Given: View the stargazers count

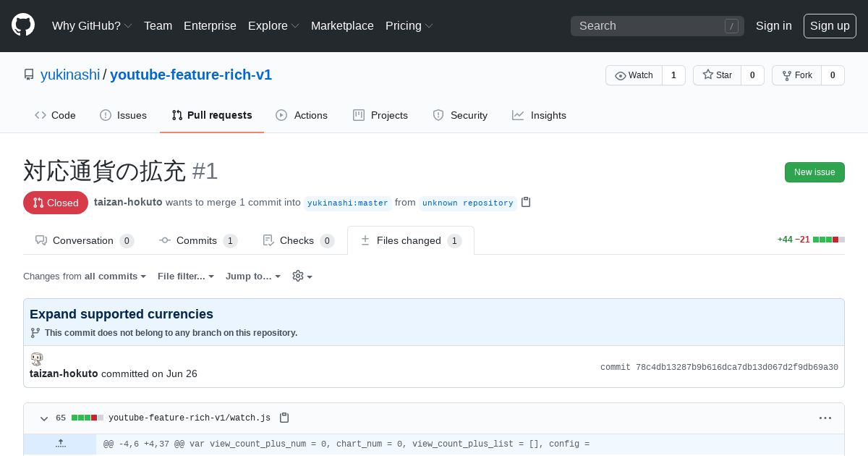Looking at the screenshot, I should click(752, 75).
